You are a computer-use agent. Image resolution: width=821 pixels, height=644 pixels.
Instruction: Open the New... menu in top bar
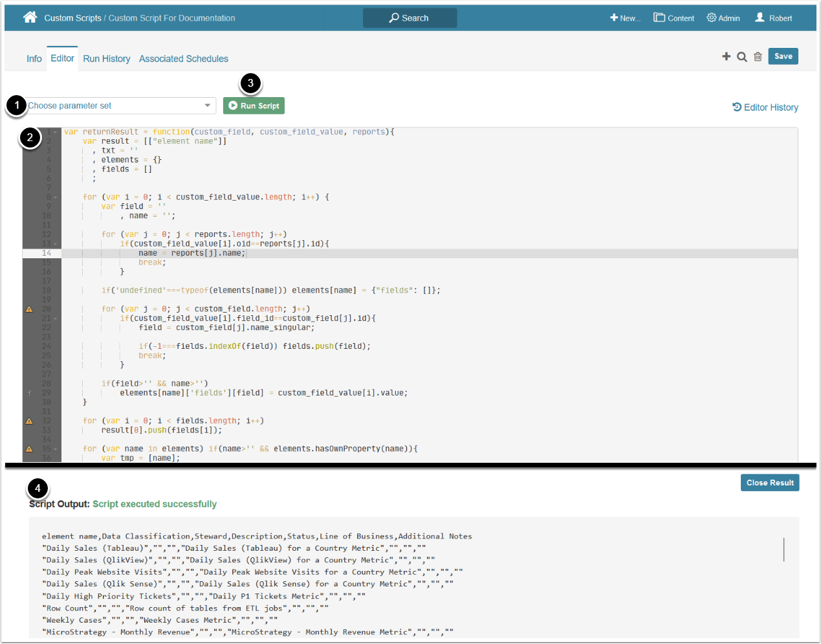[x=625, y=18]
